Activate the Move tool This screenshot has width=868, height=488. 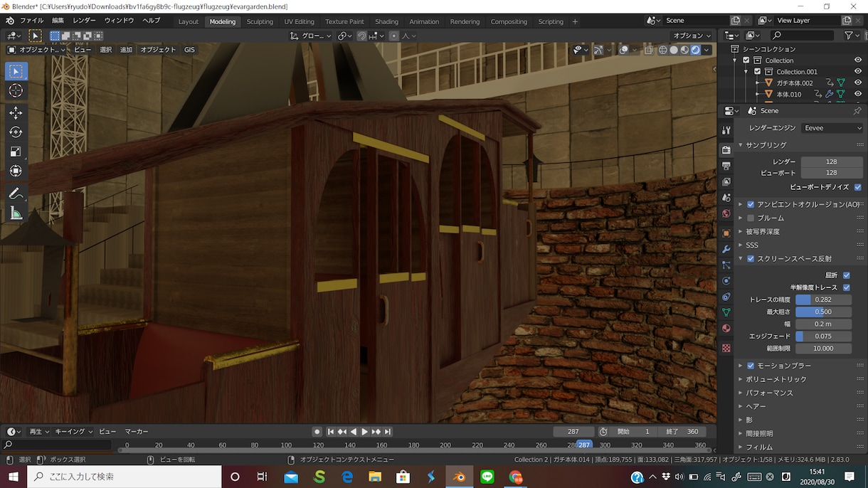pos(16,112)
